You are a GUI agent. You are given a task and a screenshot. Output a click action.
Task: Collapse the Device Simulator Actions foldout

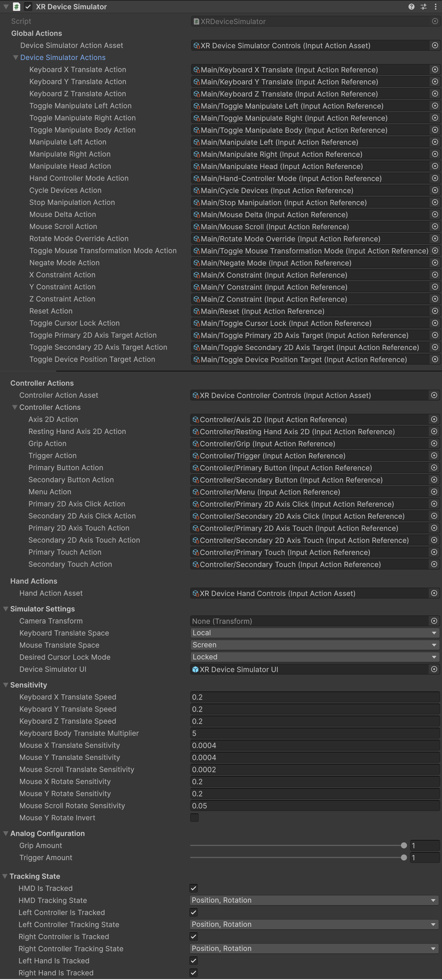click(x=16, y=57)
